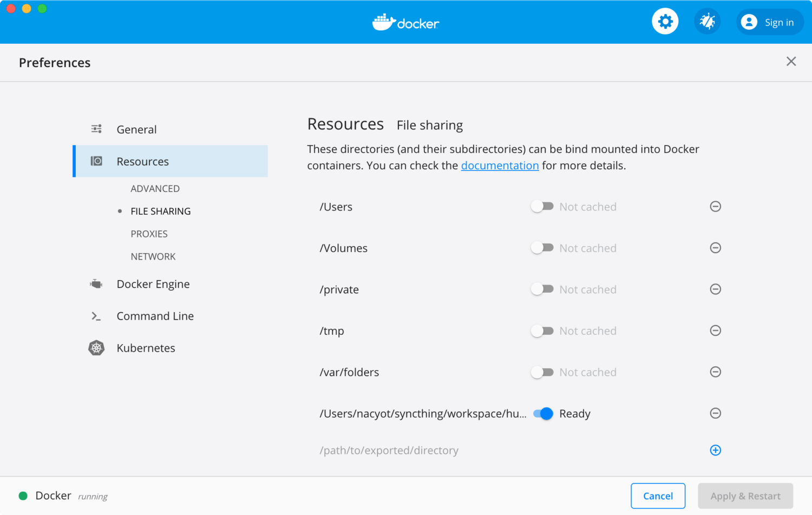Click the Command Line prompt icon
This screenshot has width=812, height=515.
96,316
